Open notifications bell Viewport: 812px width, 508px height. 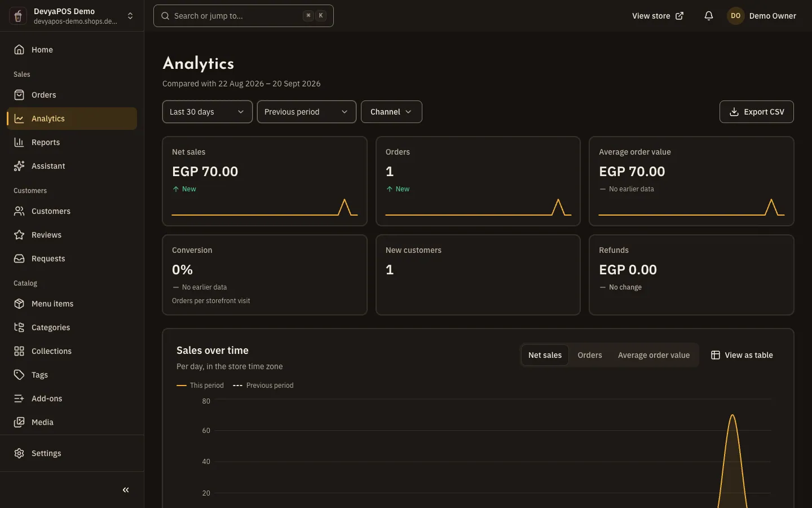(709, 16)
